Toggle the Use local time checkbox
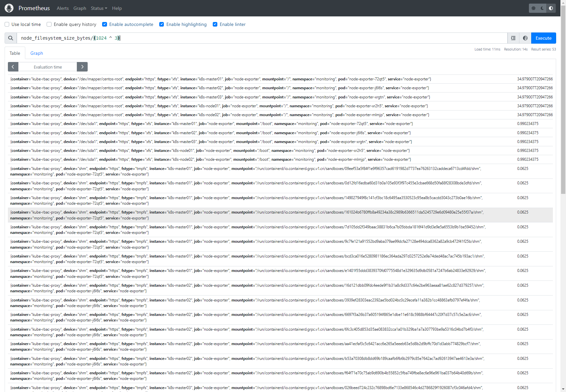 [x=7, y=24]
